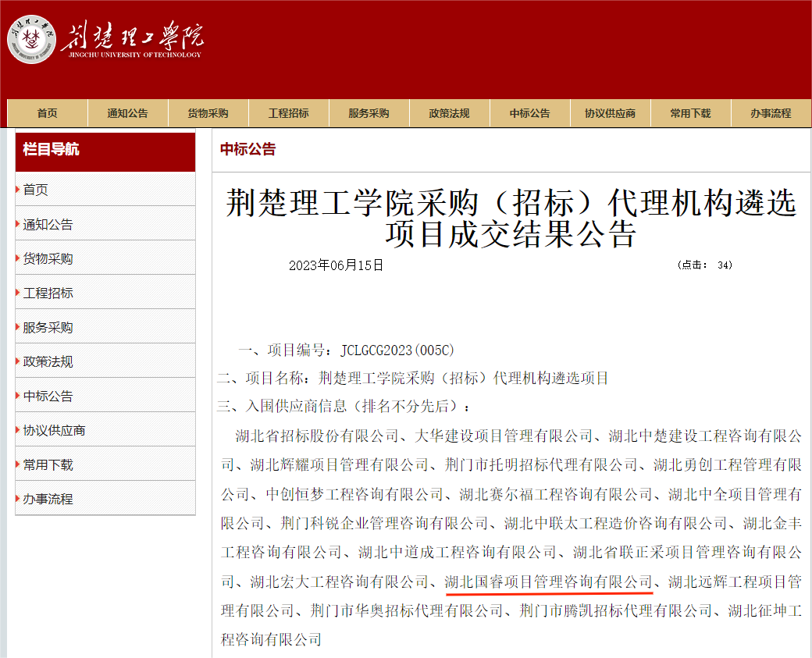
Task: Open 通知公告 in the top navigation bar
Action: pyautogui.click(x=128, y=113)
